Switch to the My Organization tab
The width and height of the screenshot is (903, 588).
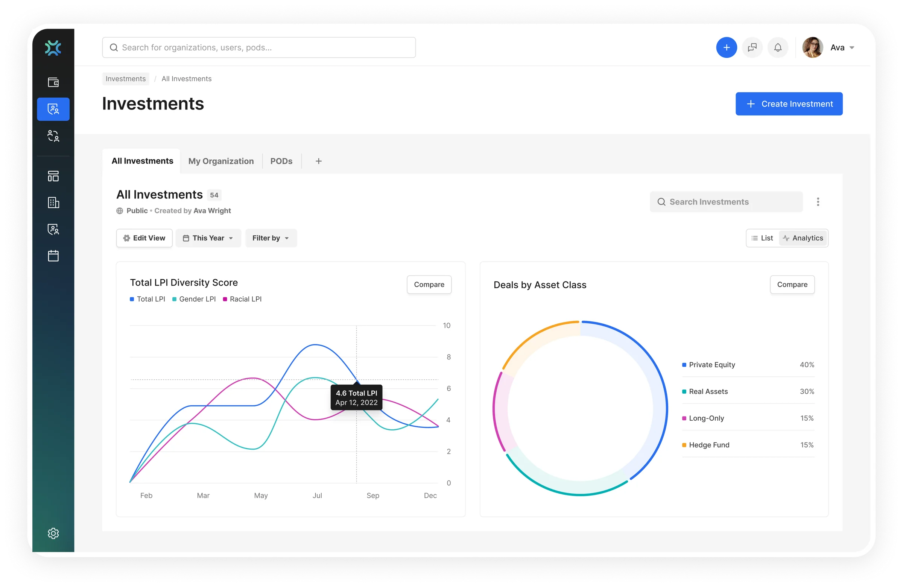pos(221,161)
